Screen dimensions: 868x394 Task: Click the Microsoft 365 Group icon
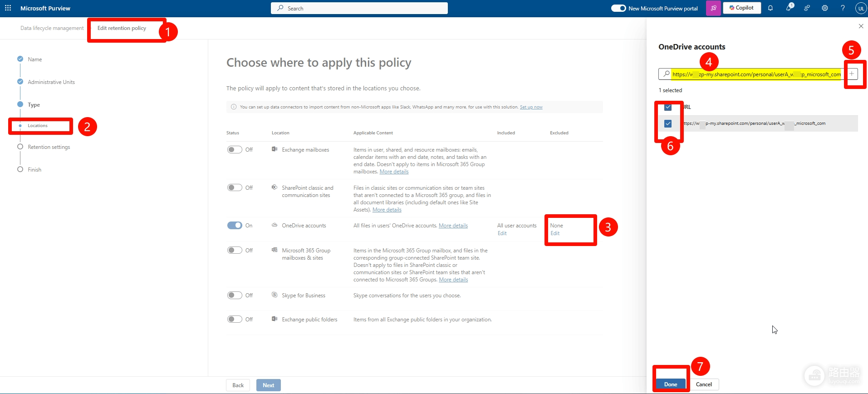point(275,250)
